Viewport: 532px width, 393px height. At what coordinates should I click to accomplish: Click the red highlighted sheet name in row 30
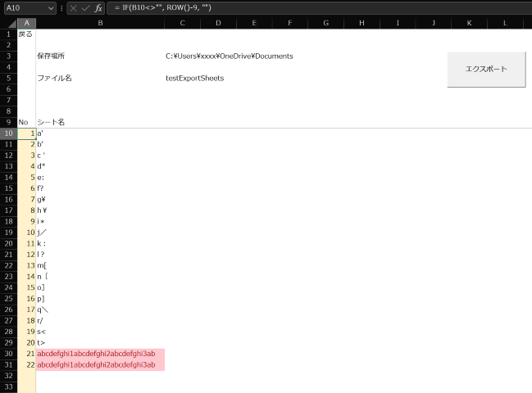point(100,354)
